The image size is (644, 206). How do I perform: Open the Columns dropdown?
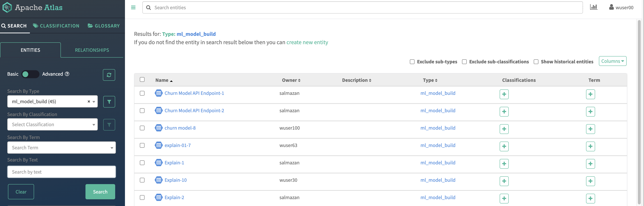[x=612, y=61]
